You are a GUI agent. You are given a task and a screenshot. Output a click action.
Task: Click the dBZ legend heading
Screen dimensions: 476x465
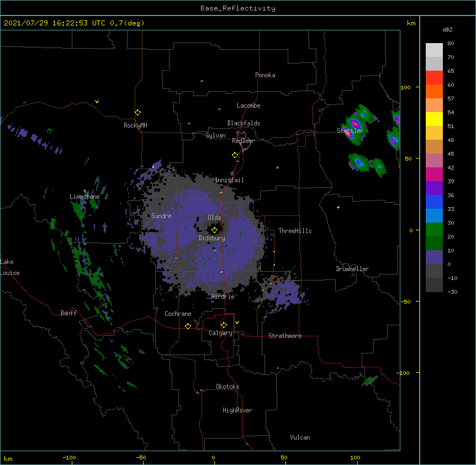[447, 29]
